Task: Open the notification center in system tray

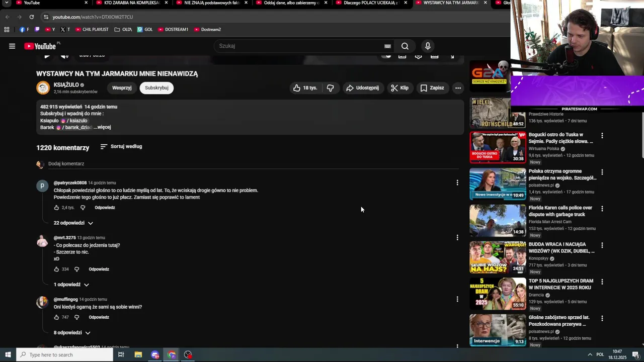Action: [x=635, y=355]
